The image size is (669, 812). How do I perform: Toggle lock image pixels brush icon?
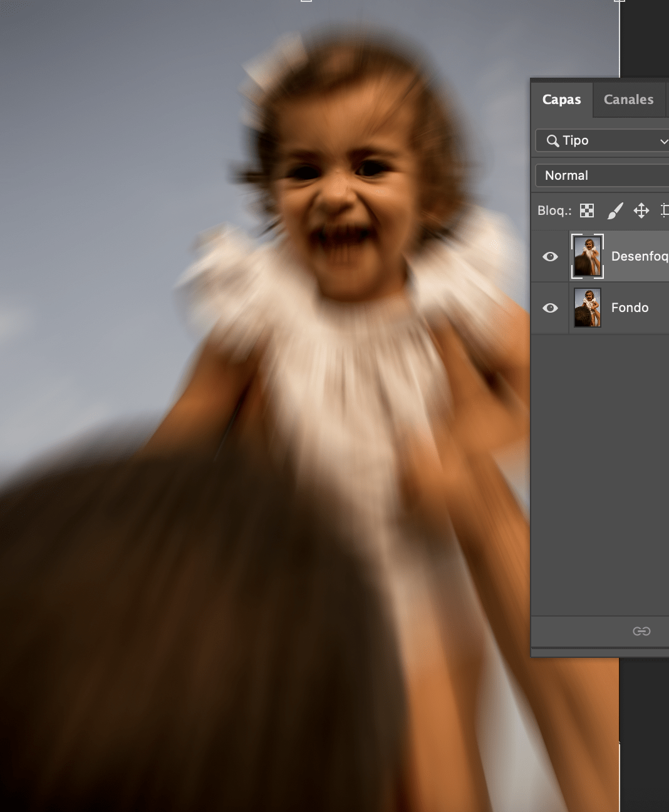click(x=615, y=211)
